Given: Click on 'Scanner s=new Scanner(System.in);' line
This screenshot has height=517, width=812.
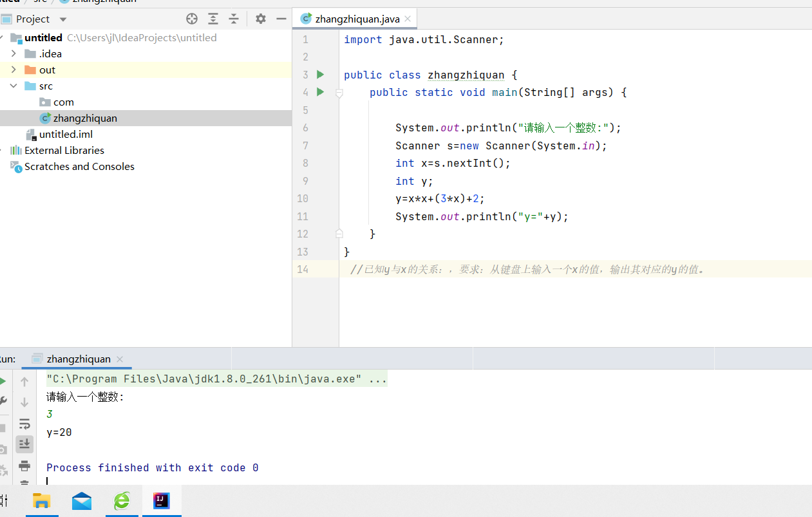Looking at the screenshot, I should tap(501, 146).
